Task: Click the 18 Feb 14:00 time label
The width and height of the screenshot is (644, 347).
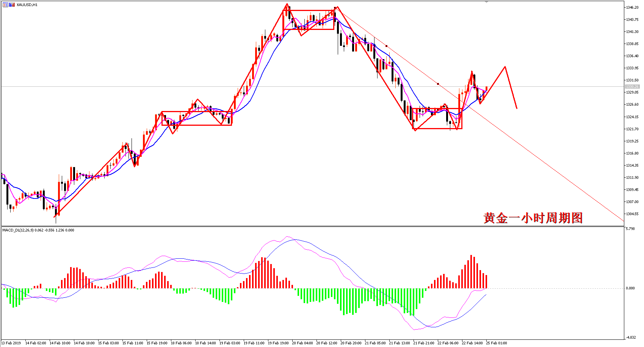Action: (x=205, y=343)
